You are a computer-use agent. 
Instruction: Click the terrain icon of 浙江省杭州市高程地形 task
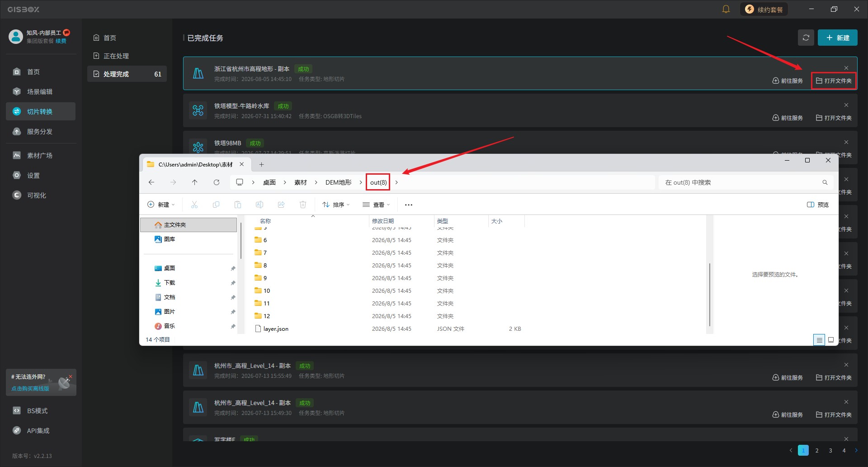coord(198,73)
